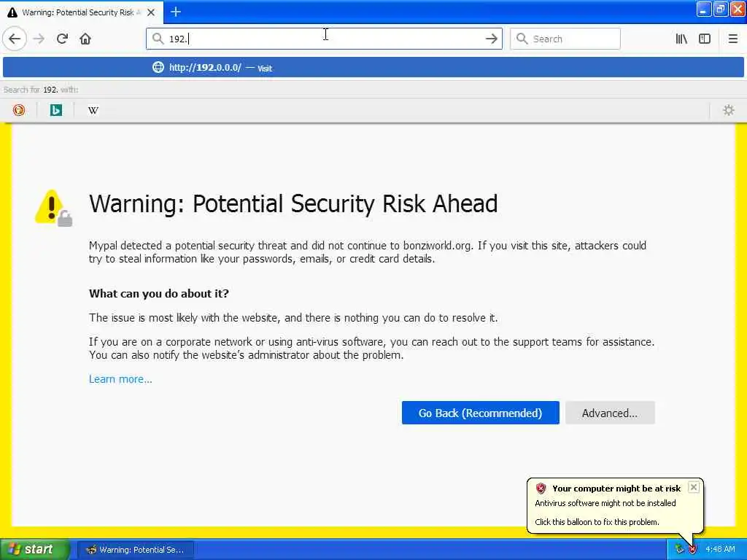Toggle the sidebar panel icon
Viewport: 747px width, 560px height.
click(x=705, y=39)
